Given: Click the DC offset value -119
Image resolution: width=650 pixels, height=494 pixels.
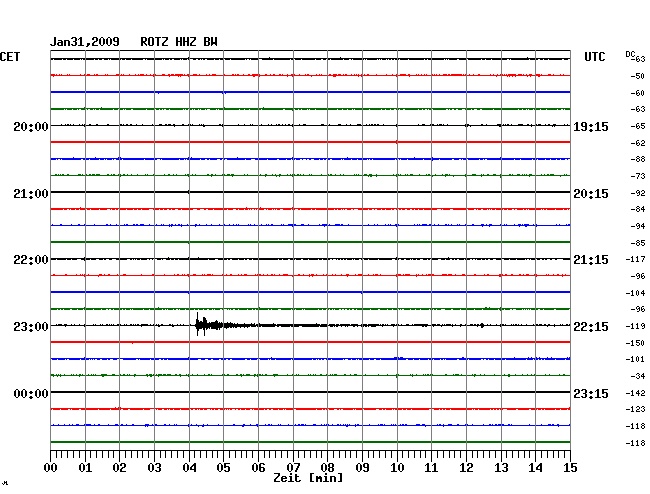Looking at the screenshot, I should point(635,327).
